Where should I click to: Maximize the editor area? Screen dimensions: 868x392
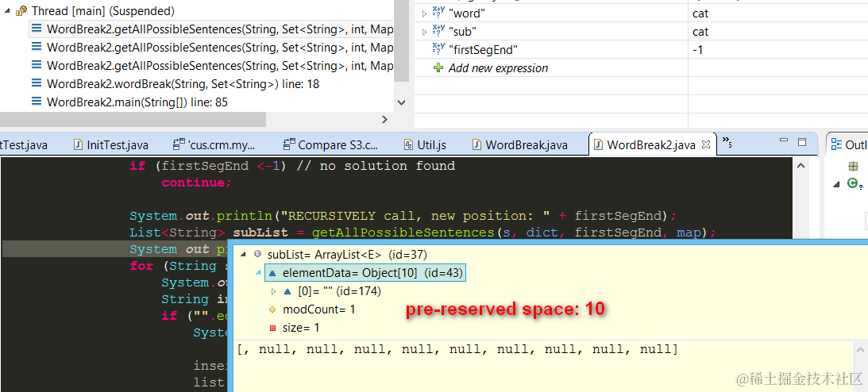801,142
